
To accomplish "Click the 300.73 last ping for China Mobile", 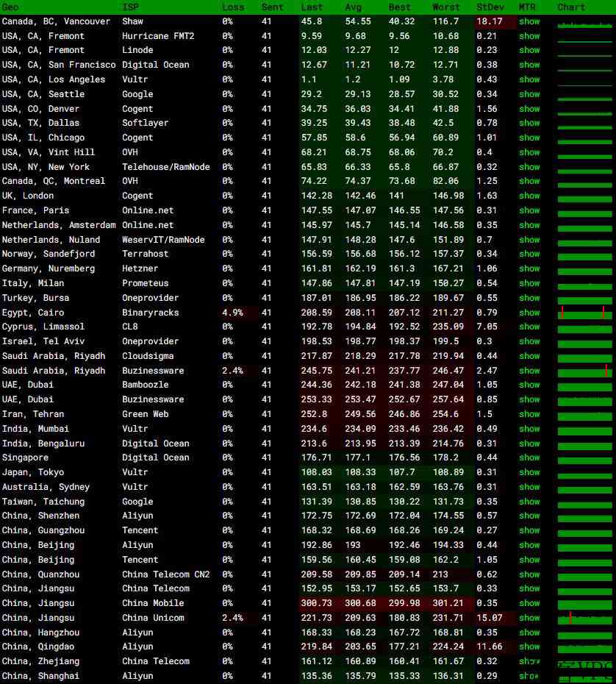I will pyautogui.click(x=316, y=603).
